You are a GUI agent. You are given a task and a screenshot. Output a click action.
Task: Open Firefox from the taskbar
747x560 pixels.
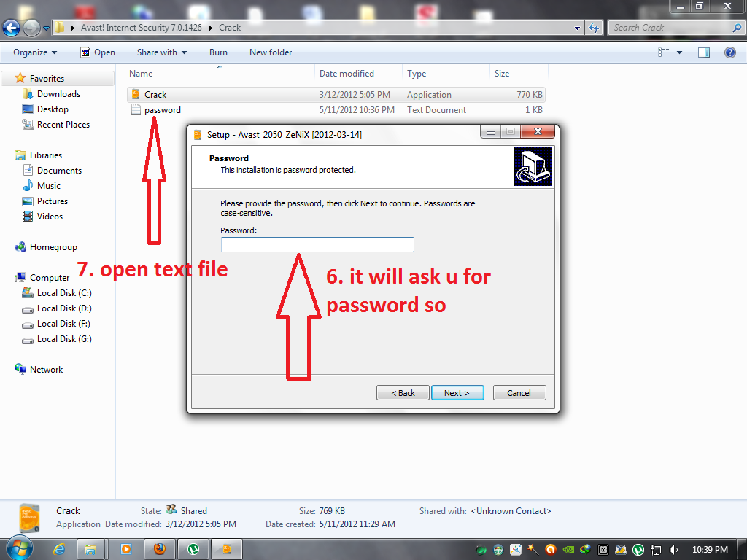tap(160, 549)
